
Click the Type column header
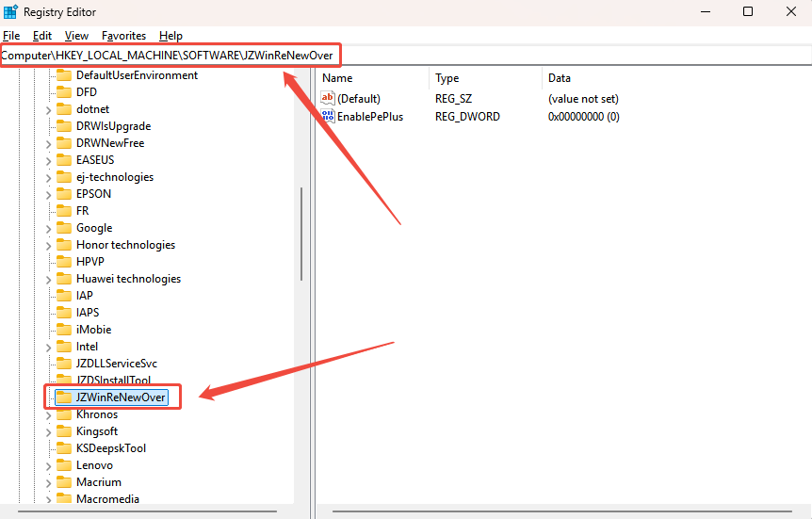tap(447, 78)
